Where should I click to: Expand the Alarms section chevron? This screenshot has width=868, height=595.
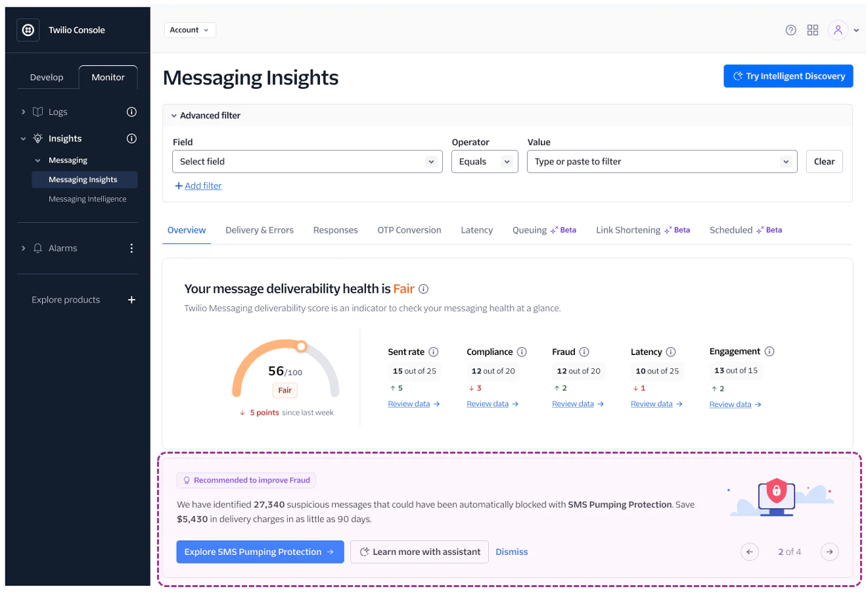pyautogui.click(x=23, y=249)
